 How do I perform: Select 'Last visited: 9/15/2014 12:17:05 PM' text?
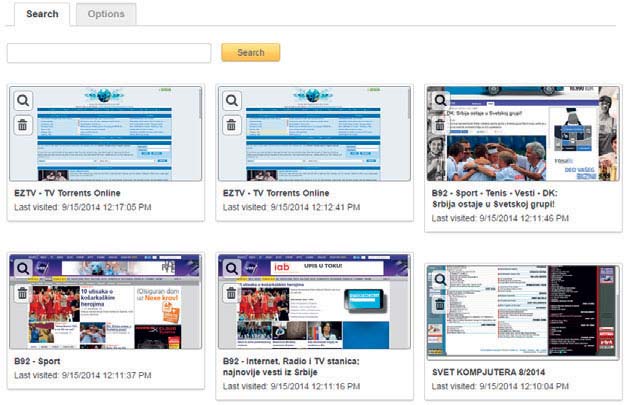[x=83, y=207]
